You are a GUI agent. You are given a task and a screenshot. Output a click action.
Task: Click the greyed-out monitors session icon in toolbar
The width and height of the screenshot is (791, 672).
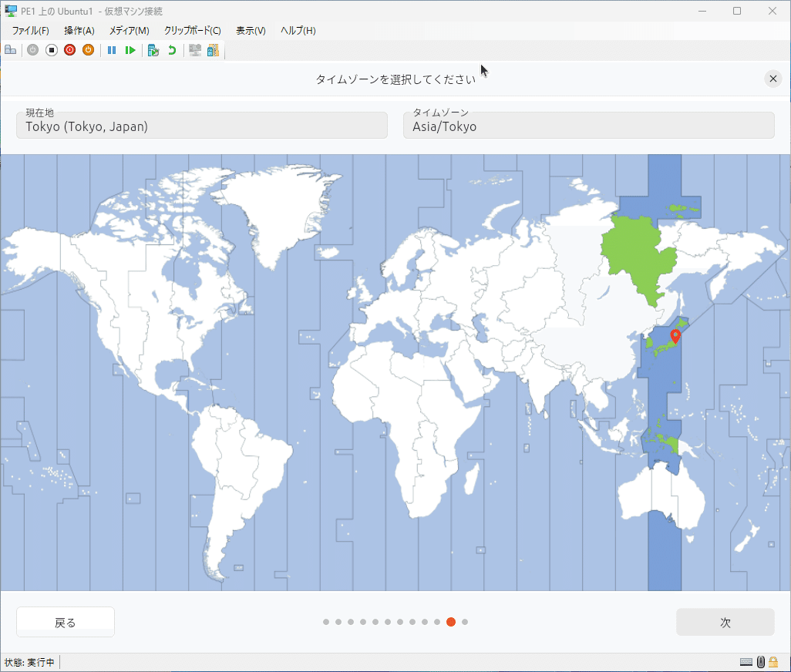(195, 50)
